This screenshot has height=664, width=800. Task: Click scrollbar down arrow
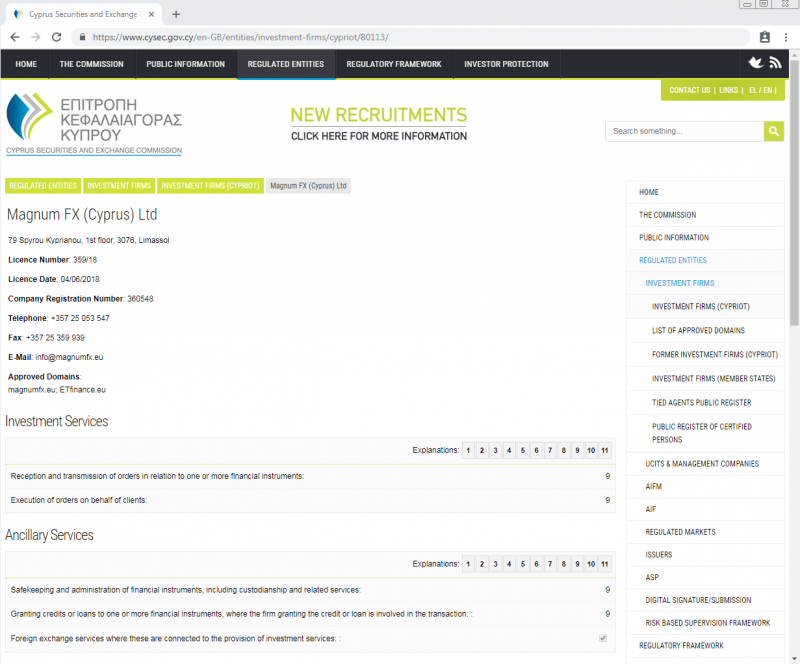(794, 658)
